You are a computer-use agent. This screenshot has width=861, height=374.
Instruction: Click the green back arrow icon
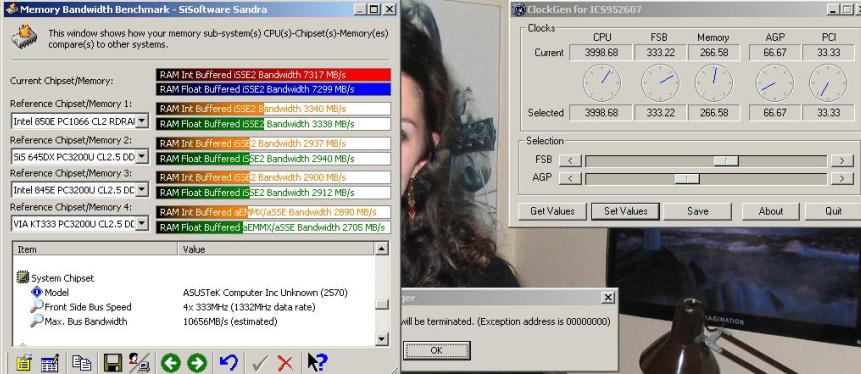[x=171, y=362]
